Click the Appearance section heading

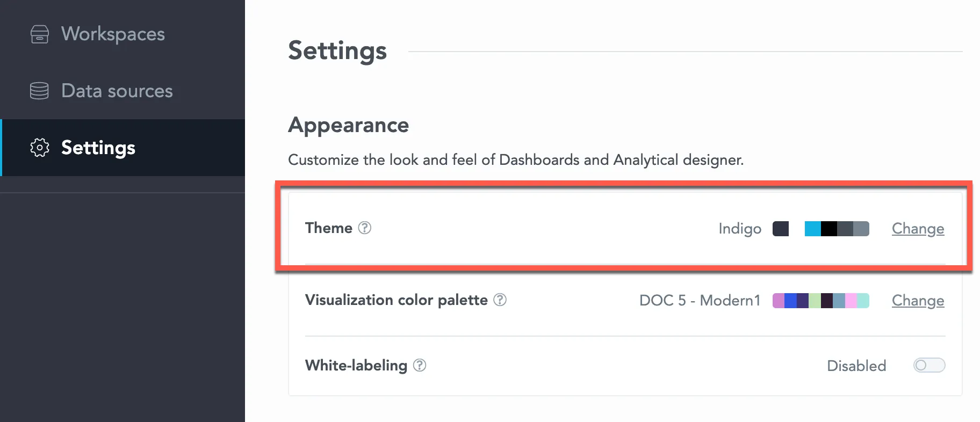(348, 125)
